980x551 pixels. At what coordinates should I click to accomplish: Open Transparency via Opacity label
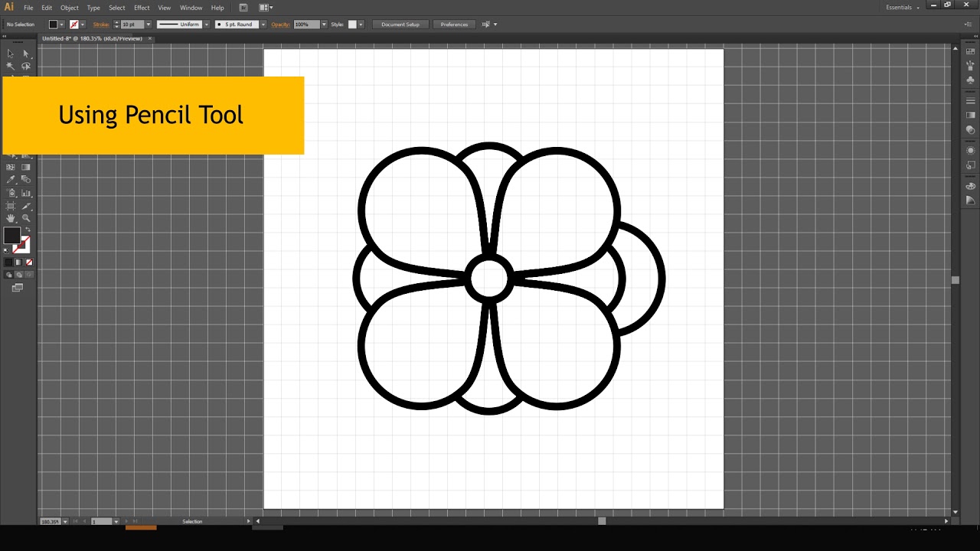280,24
